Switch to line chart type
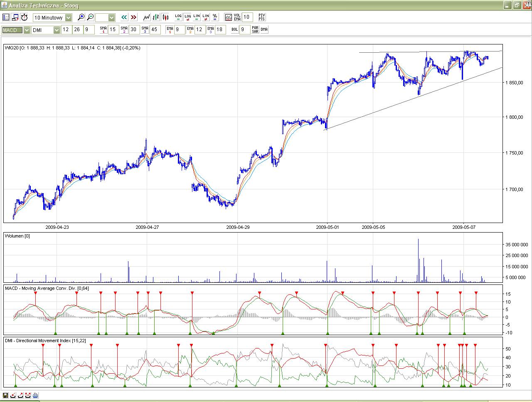532x402 pixels. (147, 17)
